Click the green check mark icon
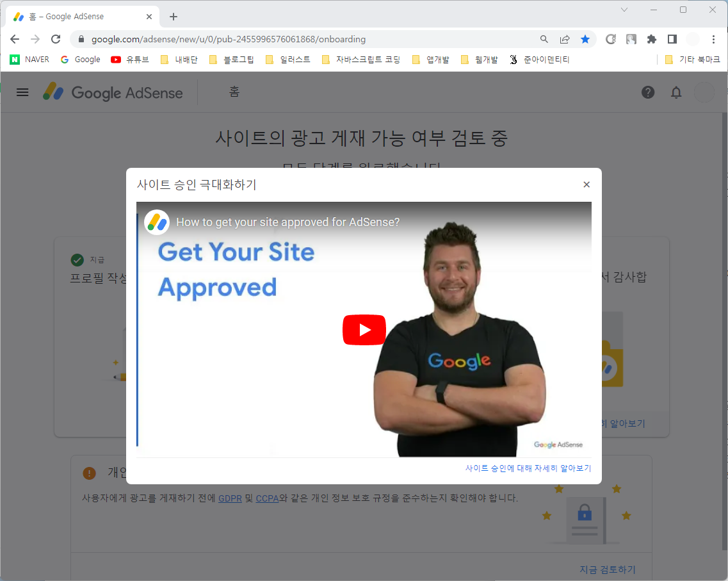 click(x=77, y=260)
